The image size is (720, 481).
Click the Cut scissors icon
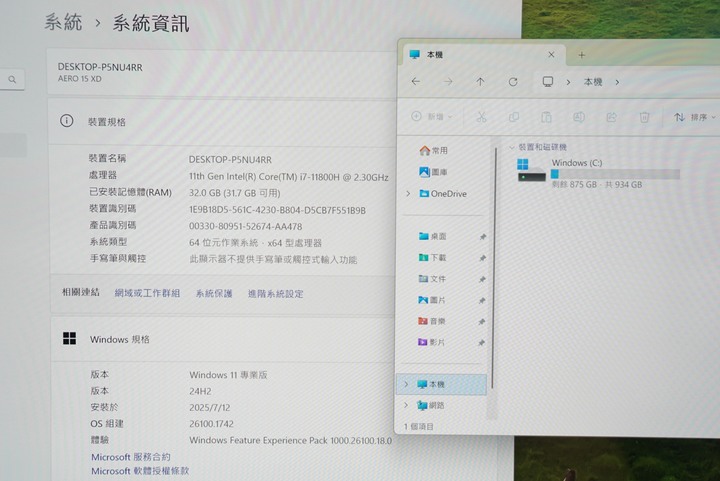point(481,117)
